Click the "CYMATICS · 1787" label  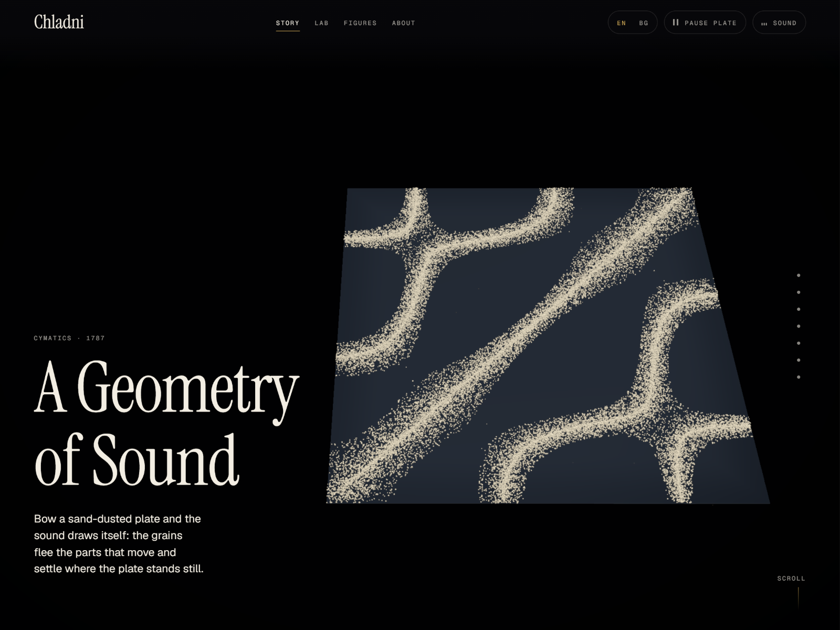pyautogui.click(x=69, y=338)
